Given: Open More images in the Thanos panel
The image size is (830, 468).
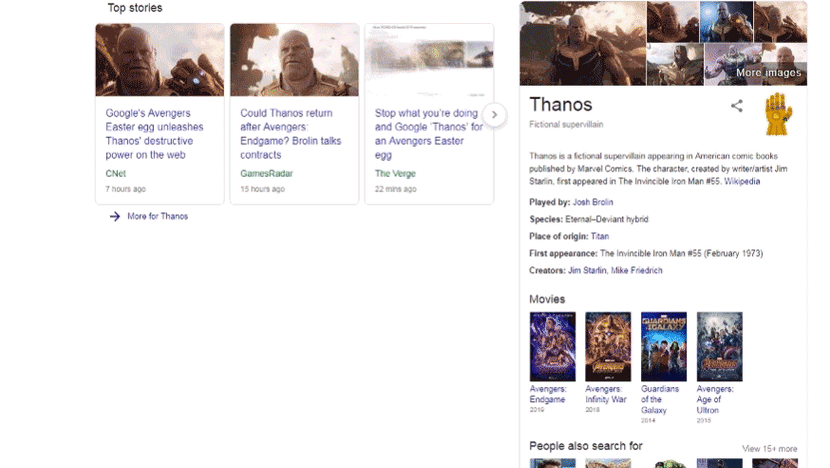Looking at the screenshot, I should (769, 73).
